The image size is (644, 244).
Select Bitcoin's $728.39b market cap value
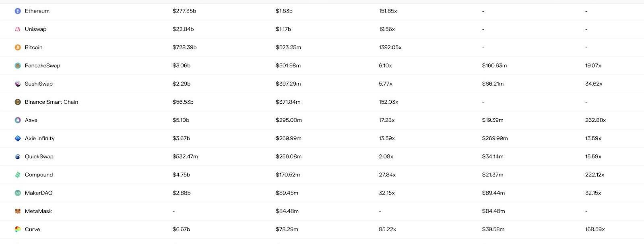[184, 47]
